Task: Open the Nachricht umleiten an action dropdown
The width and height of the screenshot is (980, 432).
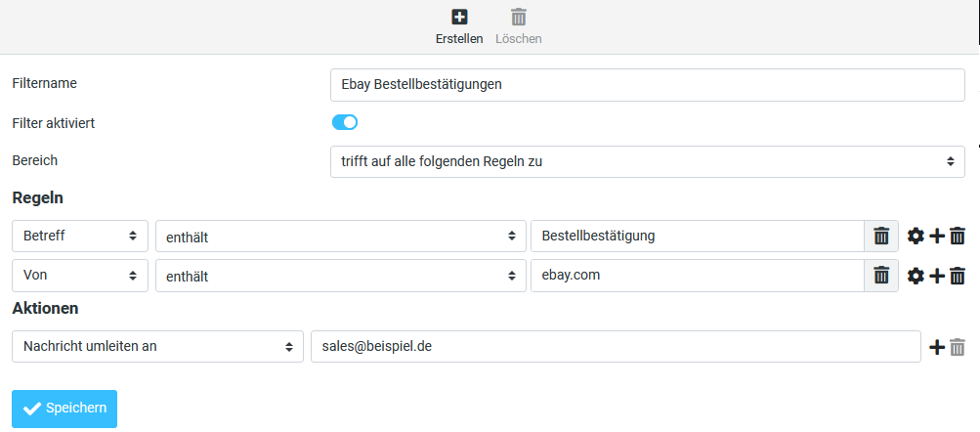Action: pos(157,346)
